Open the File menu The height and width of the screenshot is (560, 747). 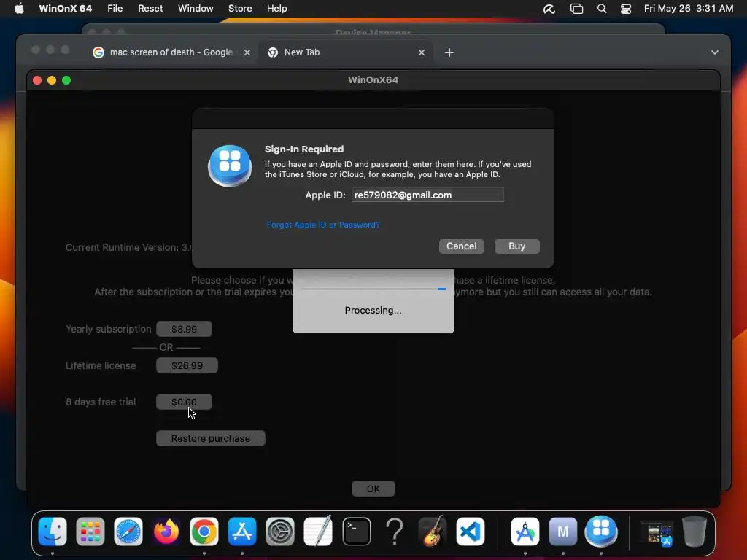coord(115,9)
